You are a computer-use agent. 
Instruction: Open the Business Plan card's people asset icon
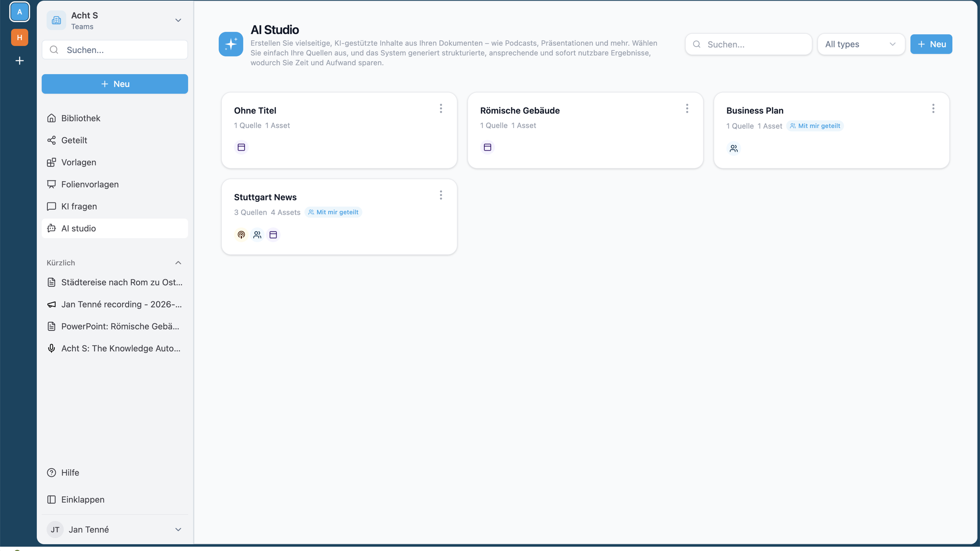(734, 148)
